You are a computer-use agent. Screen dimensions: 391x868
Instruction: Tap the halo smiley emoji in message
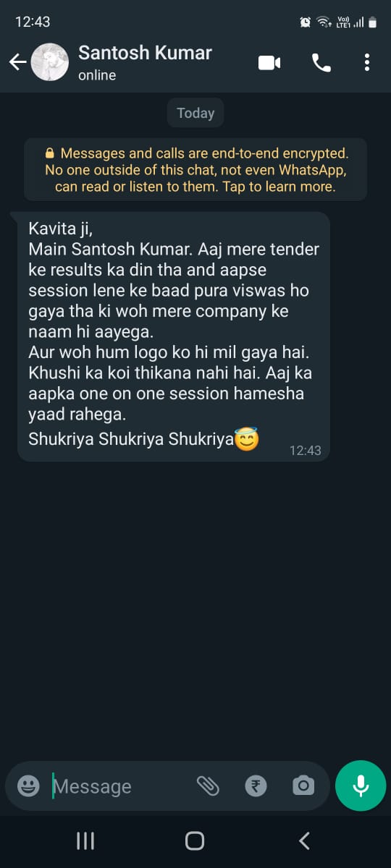(247, 438)
